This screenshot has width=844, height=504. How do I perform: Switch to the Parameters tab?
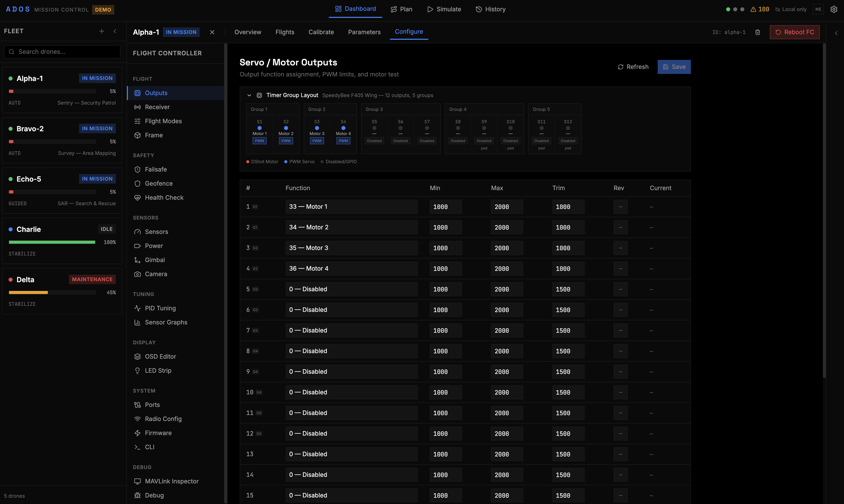[x=364, y=32]
